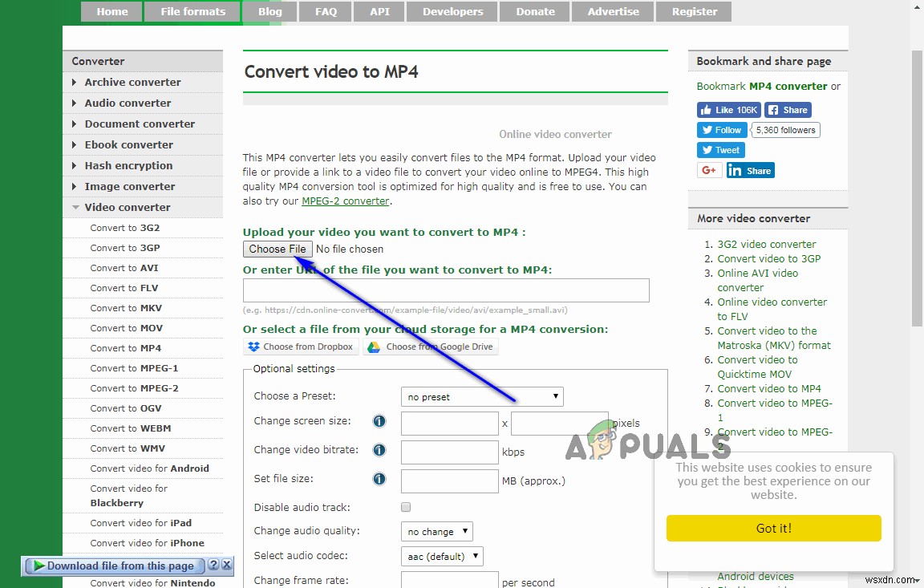The height and width of the screenshot is (588, 924).
Task: Click the Got it! cookie button
Action: point(773,529)
